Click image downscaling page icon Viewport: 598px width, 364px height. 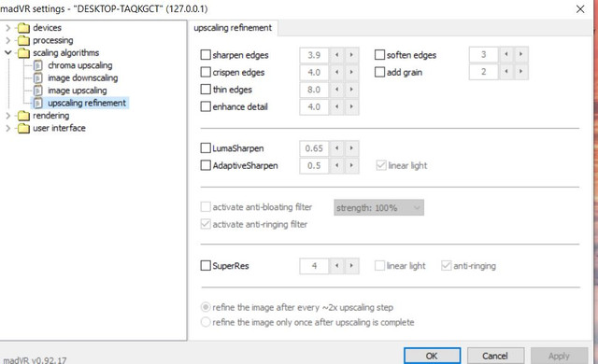click(37, 78)
